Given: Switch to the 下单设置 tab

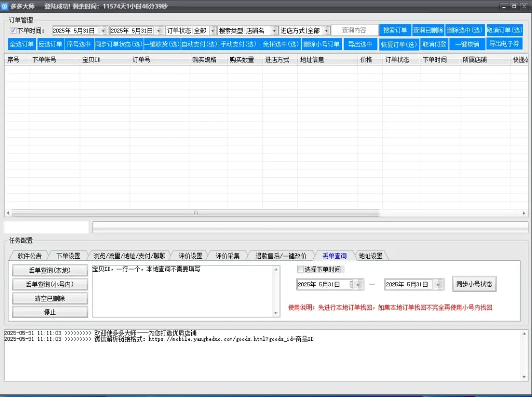Looking at the screenshot, I should coord(68,256).
